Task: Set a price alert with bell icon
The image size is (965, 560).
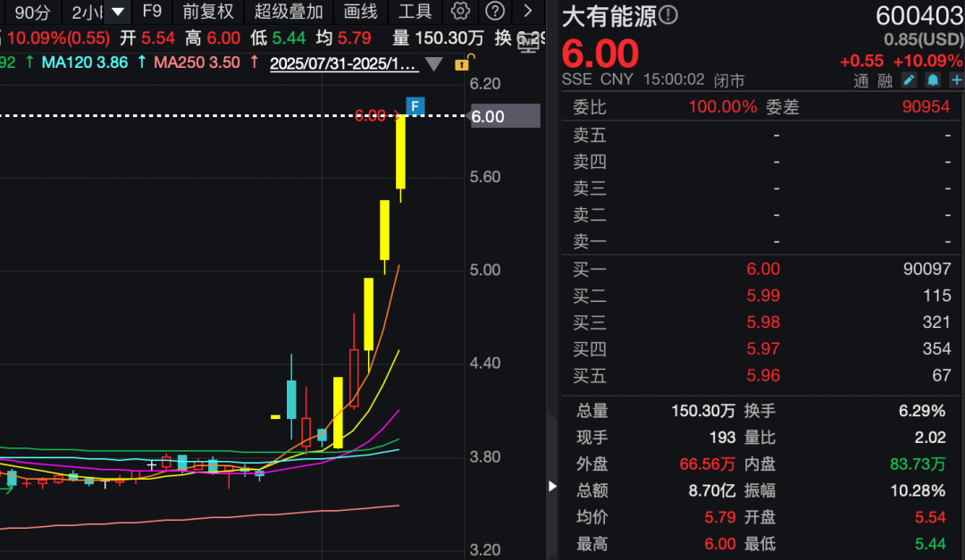Action: click(933, 80)
